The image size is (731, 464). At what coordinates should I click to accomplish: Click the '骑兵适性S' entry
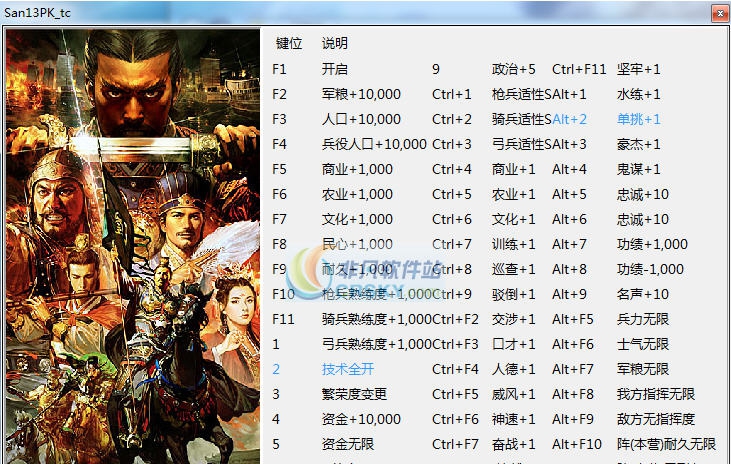click(x=522, y=119)
